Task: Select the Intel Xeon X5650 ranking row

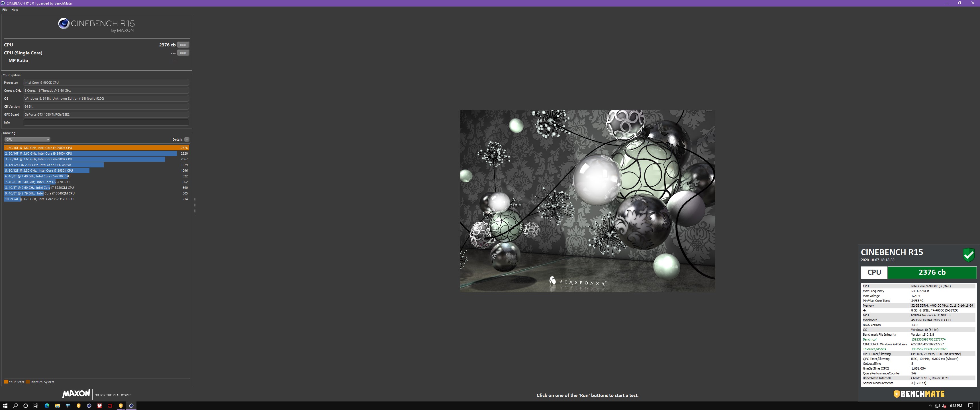Action: [x=97, y=165]
